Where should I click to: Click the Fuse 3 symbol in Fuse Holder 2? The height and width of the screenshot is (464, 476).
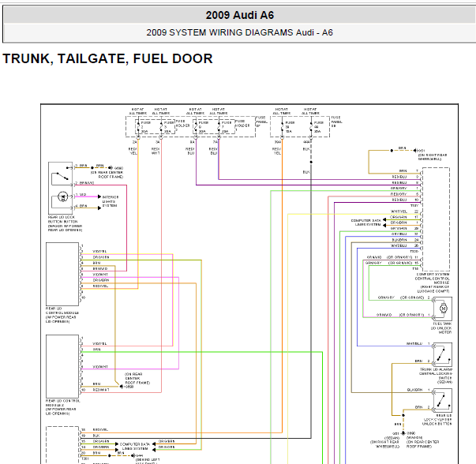click(x=161, y=127)
